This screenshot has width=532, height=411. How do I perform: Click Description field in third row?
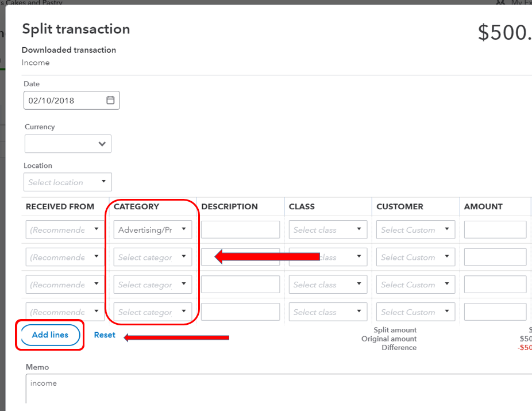pos(240,285)
